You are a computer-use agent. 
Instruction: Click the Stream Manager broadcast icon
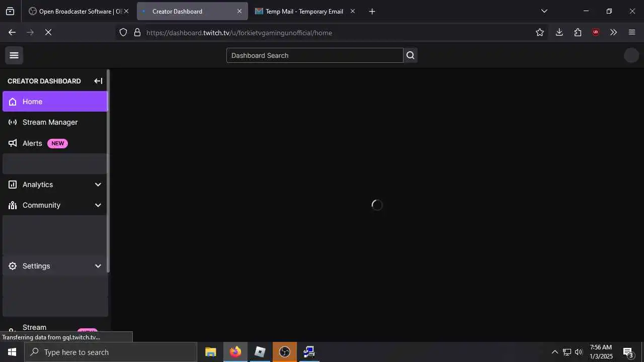tap(13, 122)
